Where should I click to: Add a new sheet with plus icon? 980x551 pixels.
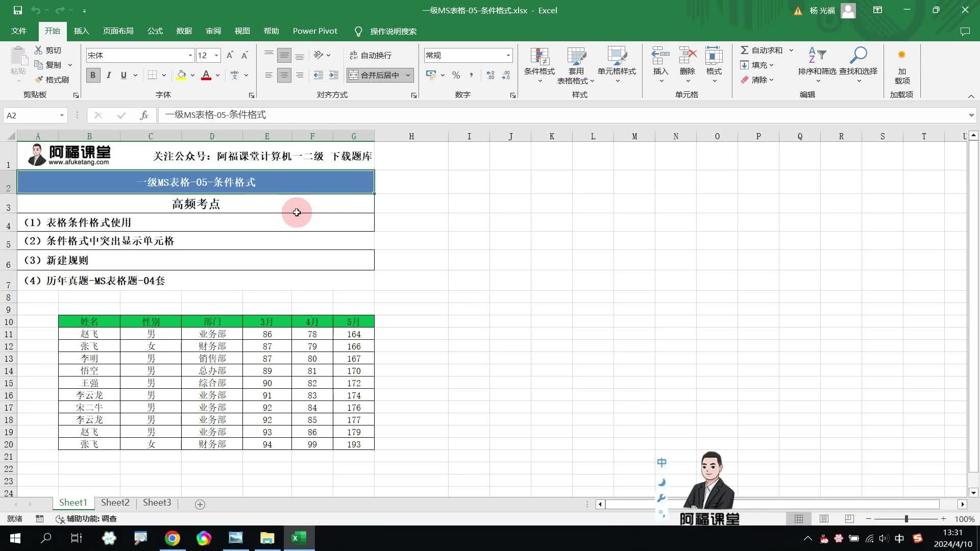click(x=200, y=504)
